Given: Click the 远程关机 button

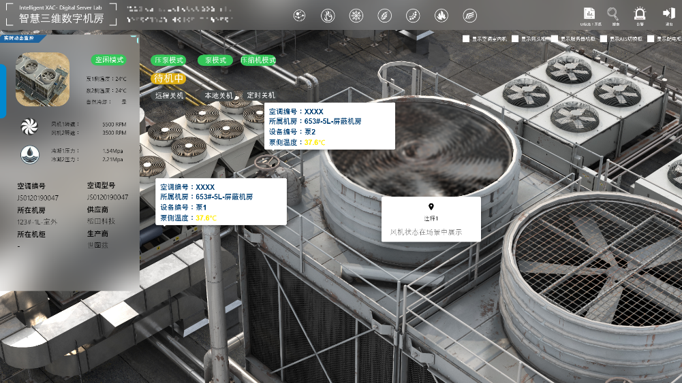Looking at the screenshot, I should point(170,95).
